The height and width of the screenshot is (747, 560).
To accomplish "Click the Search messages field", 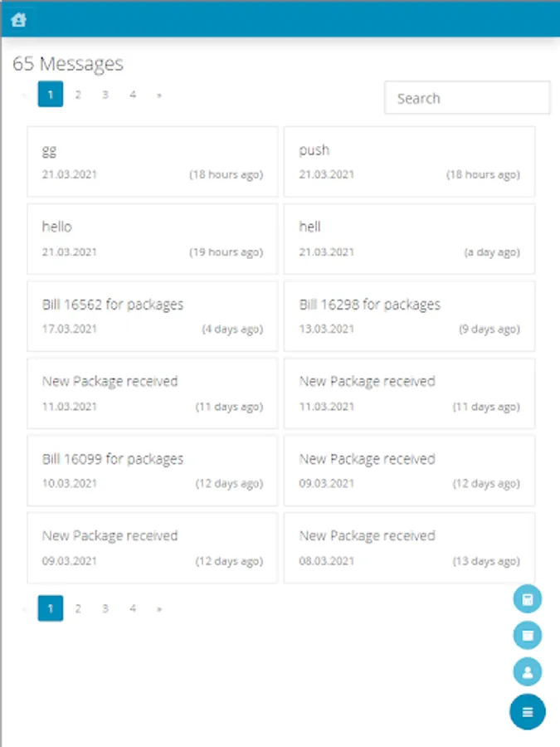I will [466, 98].
